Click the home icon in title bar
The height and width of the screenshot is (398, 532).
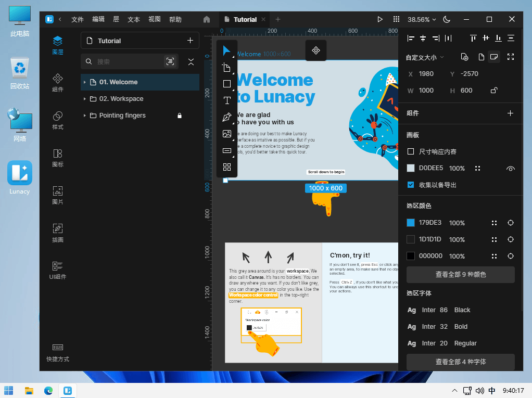pyautogui.click(x=207, y=19)
